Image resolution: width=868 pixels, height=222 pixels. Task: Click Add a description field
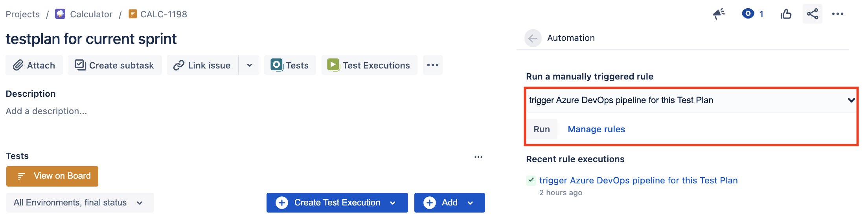(46, 111)
